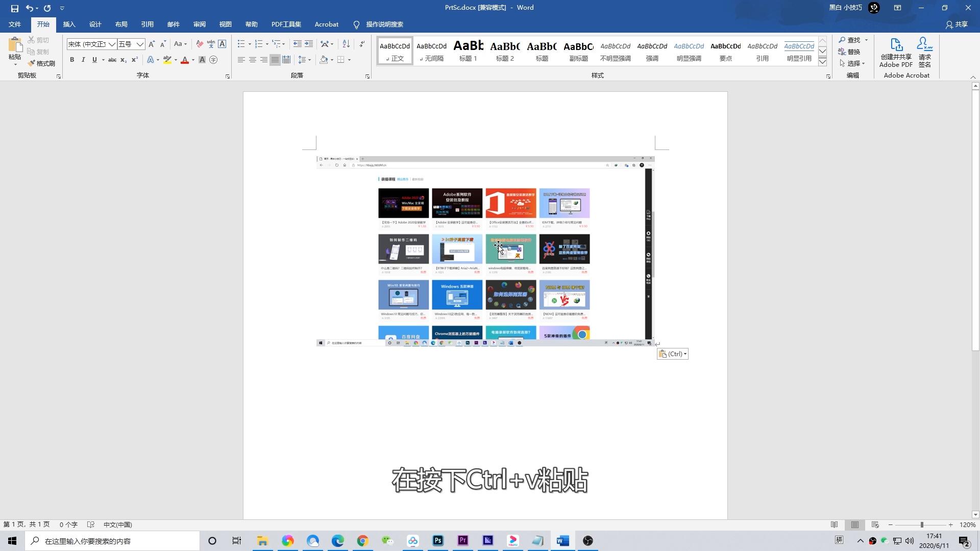Switch to the 视图 ribbon tab

(225, 24)
